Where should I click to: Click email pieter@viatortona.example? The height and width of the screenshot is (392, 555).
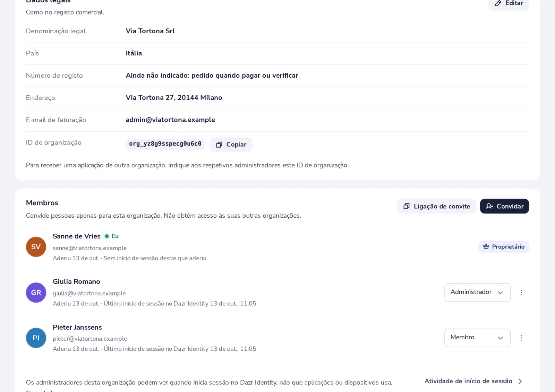[x=90, y=339]
